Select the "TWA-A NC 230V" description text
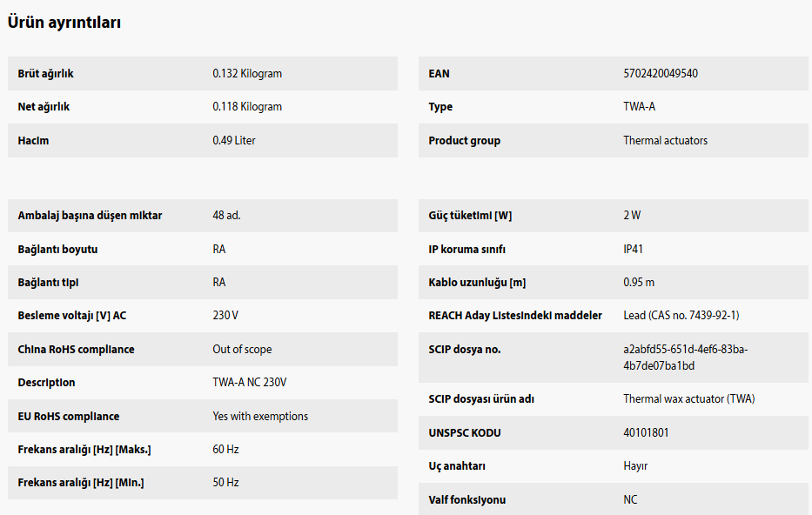 tap(250, 383)
